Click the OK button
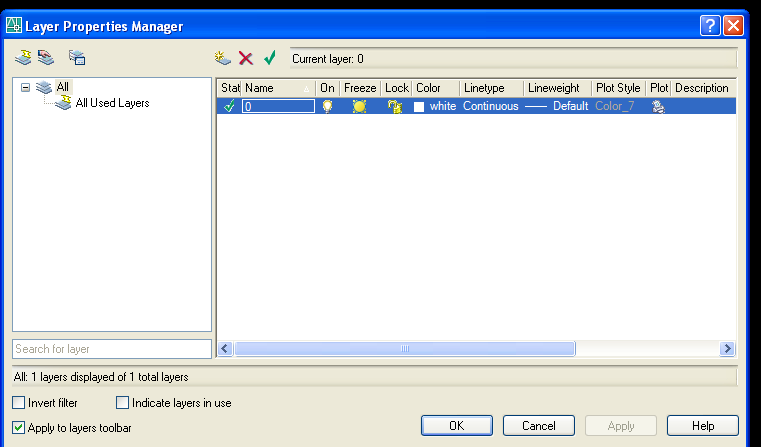The height and width of the screenshot is (447, 761). pos(457,426)
